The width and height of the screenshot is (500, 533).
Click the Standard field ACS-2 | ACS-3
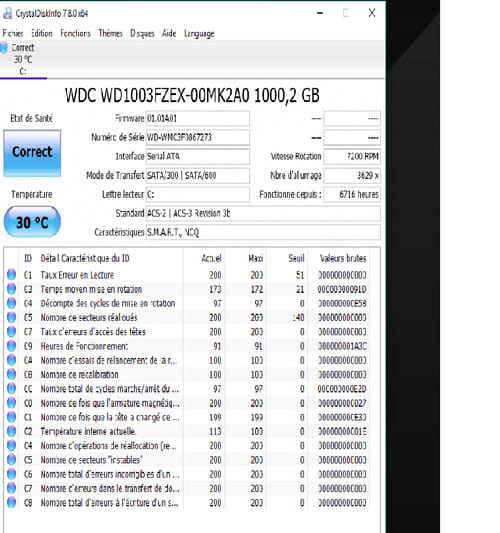[x=263, y=213]
